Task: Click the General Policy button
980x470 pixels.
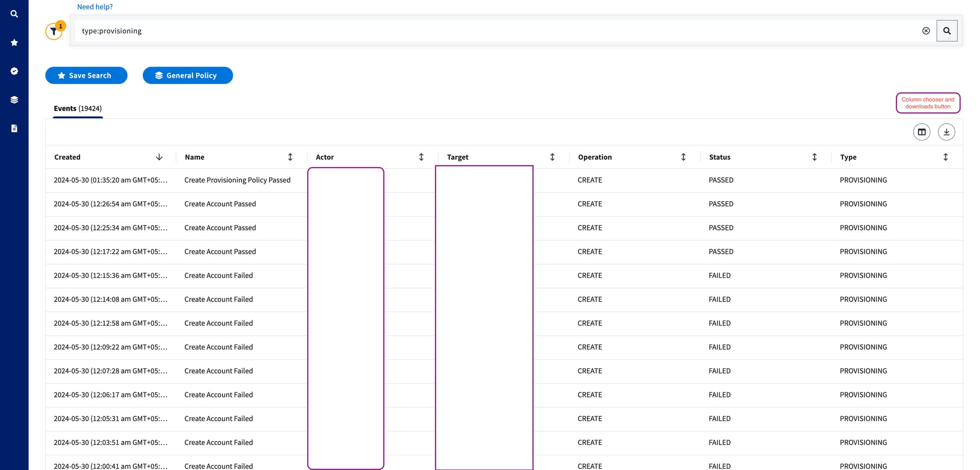Action: [x=187, y=76]
